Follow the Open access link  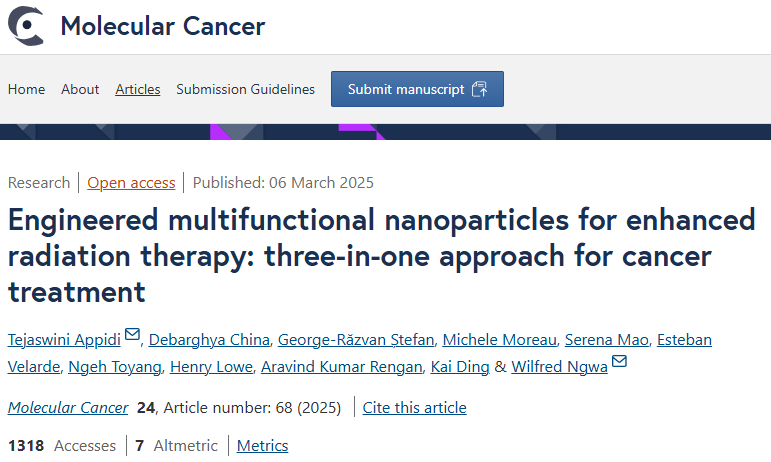[x=131, y=183]
